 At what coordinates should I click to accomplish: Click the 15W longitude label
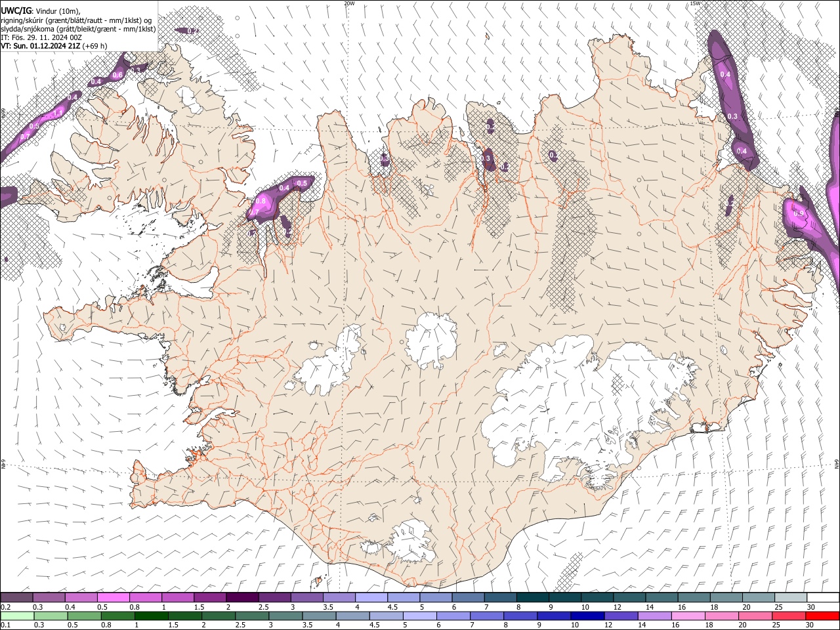pos(695,3)
